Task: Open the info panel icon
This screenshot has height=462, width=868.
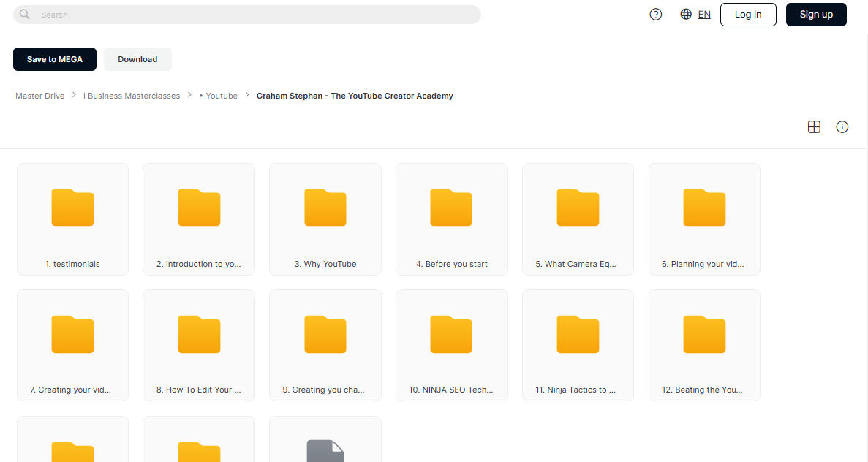Action: pyautogui.click(x=842, y=126)
